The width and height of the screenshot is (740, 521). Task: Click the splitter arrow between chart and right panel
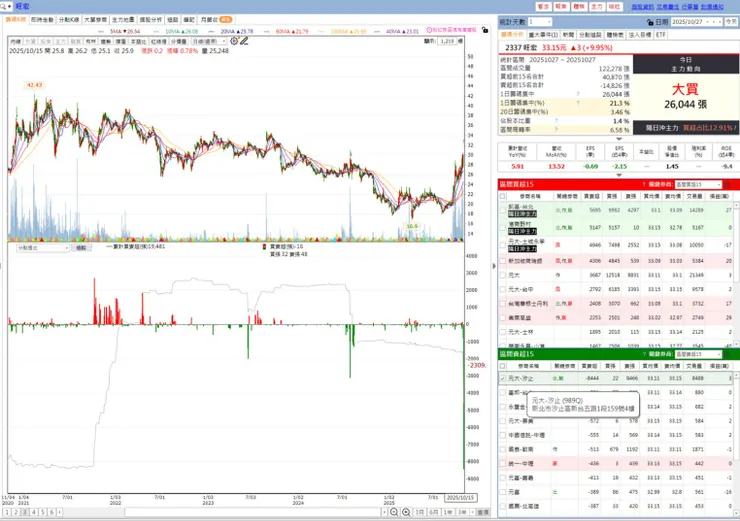point(494,266)
